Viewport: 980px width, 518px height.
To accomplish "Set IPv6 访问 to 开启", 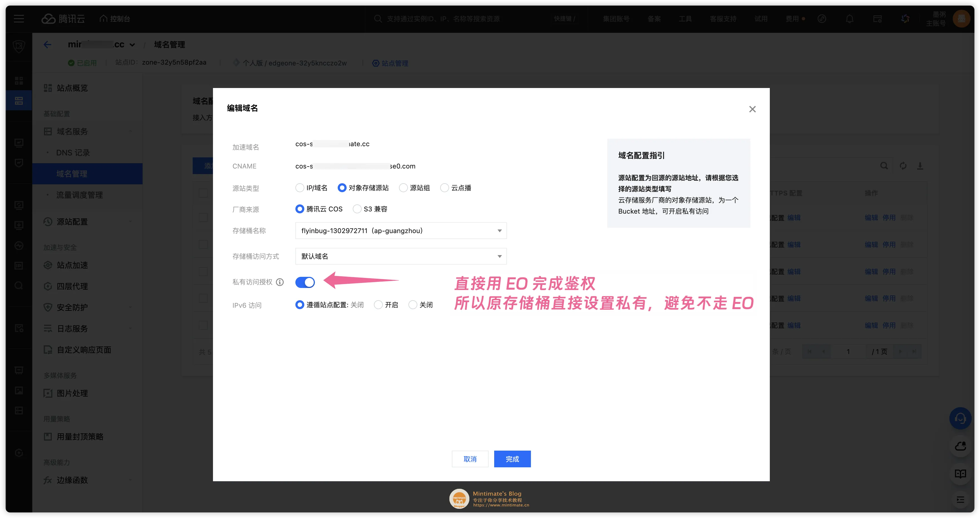I will click(378, 305).
